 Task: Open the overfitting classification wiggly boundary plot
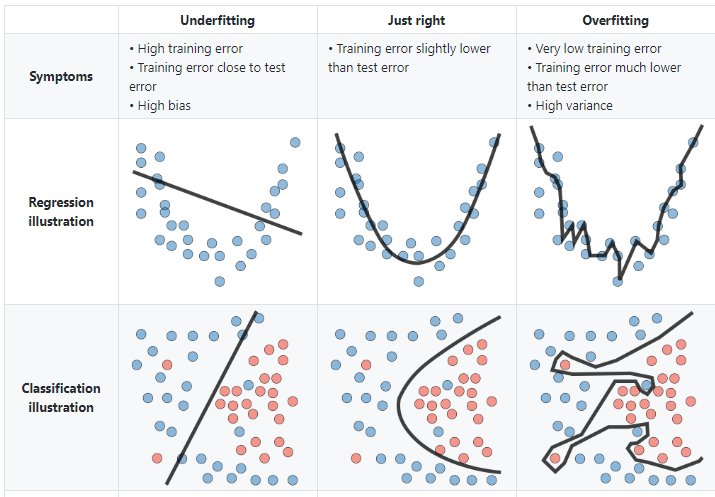click(x=615, y=398)
